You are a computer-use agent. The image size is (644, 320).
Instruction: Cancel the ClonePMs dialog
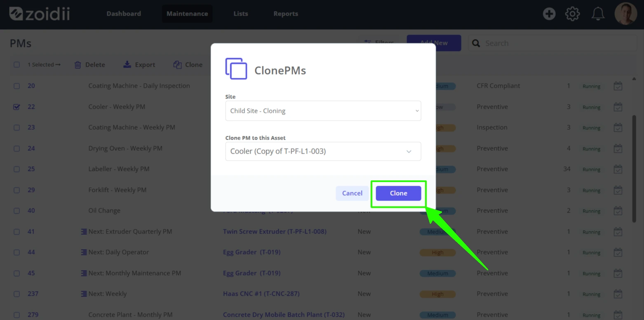[x=352, y=193]
